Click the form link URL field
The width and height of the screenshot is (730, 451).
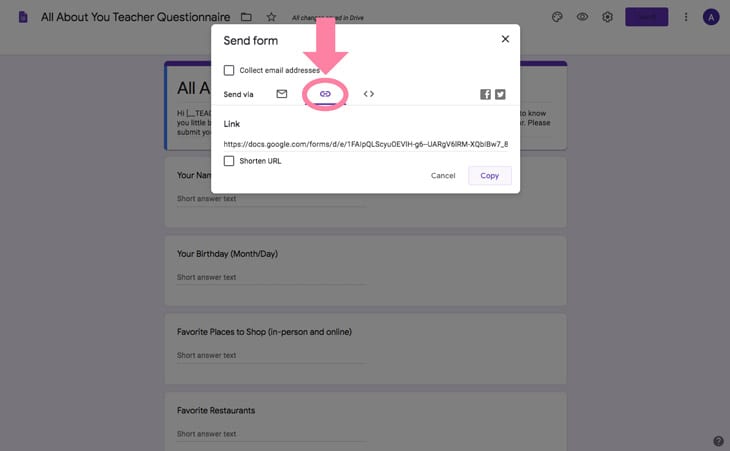[x=366, y=144]
